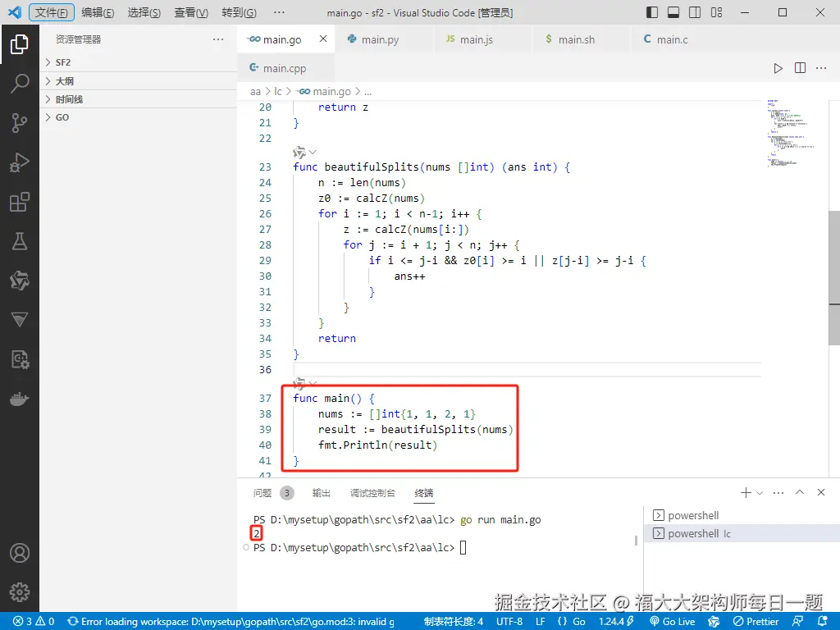Click the code lens icon above beautifulSplits function

tap(299, 152)
